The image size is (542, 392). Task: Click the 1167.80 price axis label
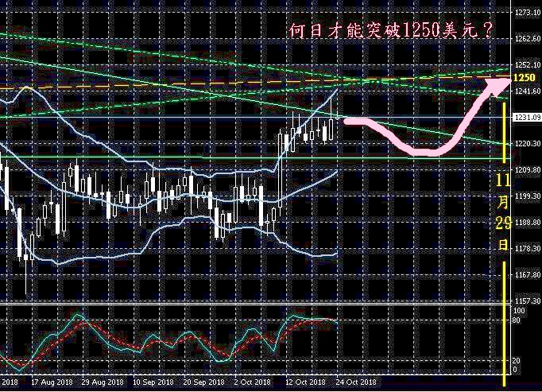528,274
